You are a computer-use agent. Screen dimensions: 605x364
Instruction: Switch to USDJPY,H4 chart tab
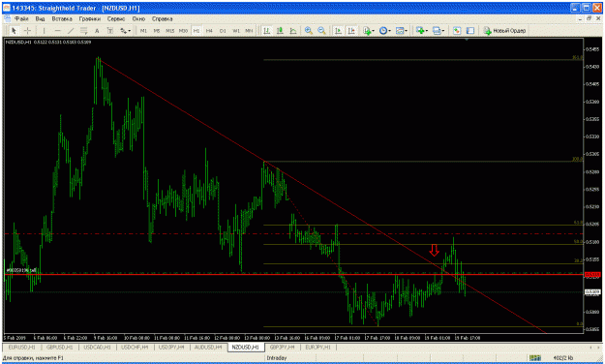click(x=172, y=348)
